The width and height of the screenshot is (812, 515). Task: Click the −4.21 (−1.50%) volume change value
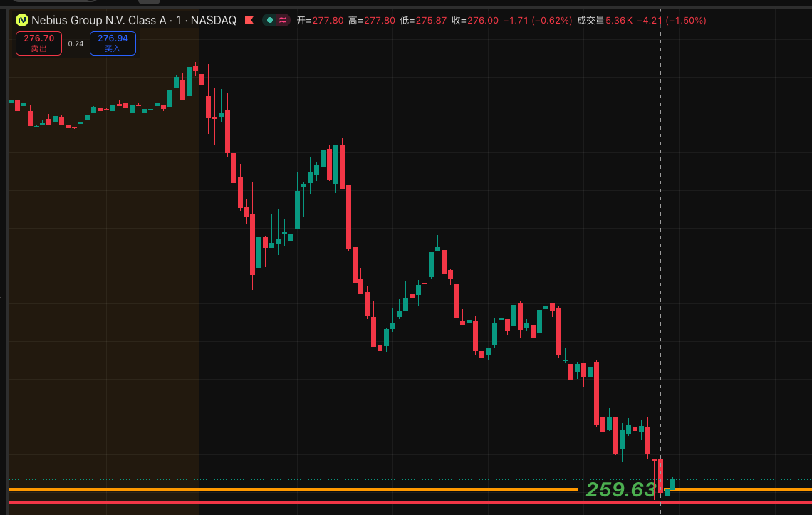coord(671,20)
